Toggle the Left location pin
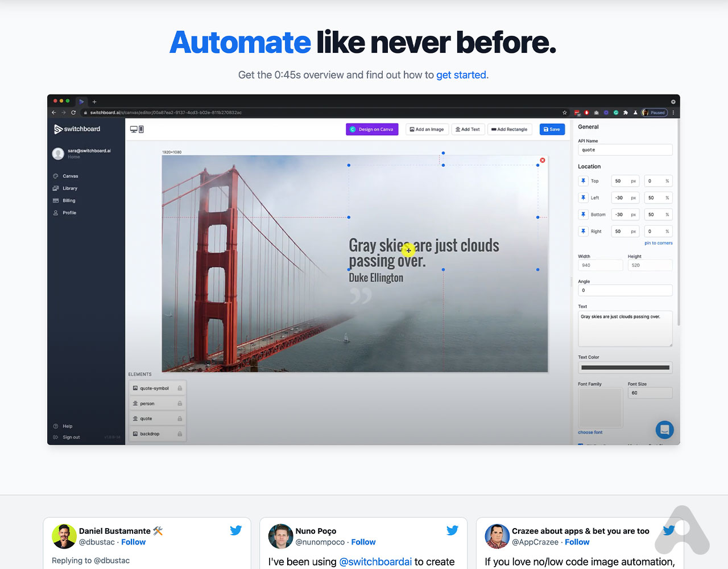The image size is (728, 569). coord(583,197)
